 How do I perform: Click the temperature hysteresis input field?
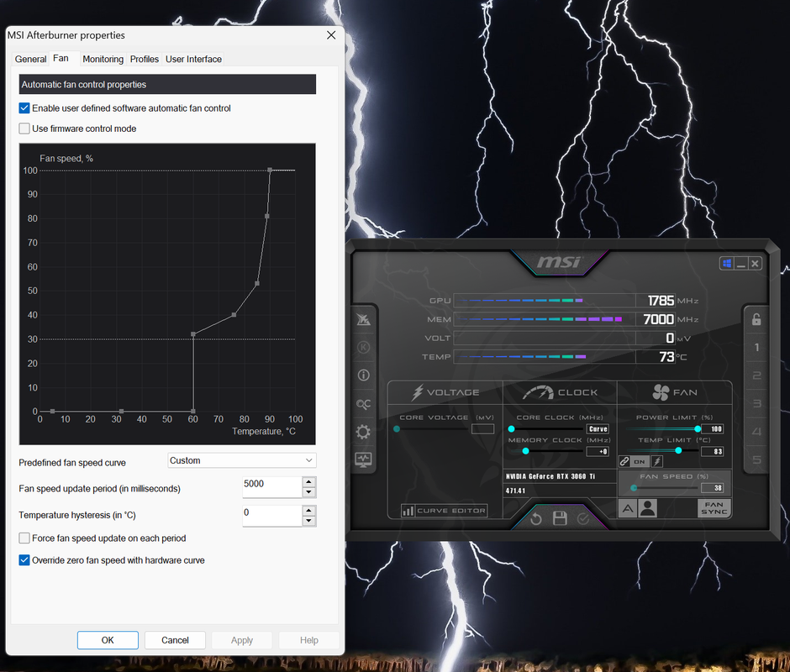(x=272, y=516)
